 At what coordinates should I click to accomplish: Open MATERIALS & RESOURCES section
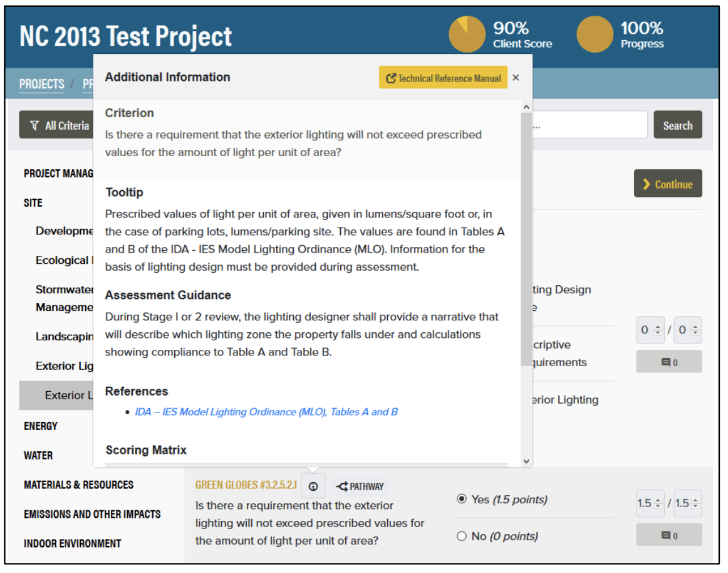pos(78,485)
